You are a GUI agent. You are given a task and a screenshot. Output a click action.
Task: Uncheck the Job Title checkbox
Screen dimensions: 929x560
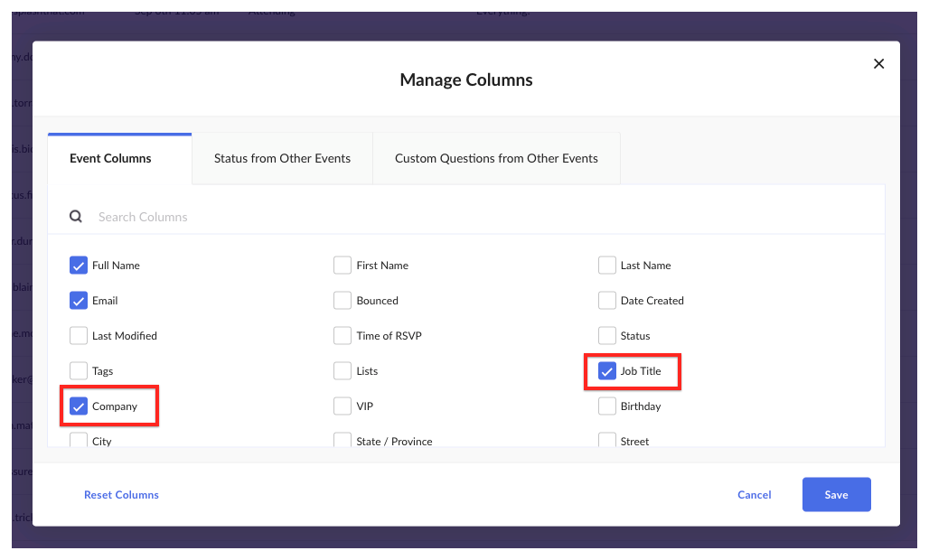pyautogui.click(x=606, y=371)
